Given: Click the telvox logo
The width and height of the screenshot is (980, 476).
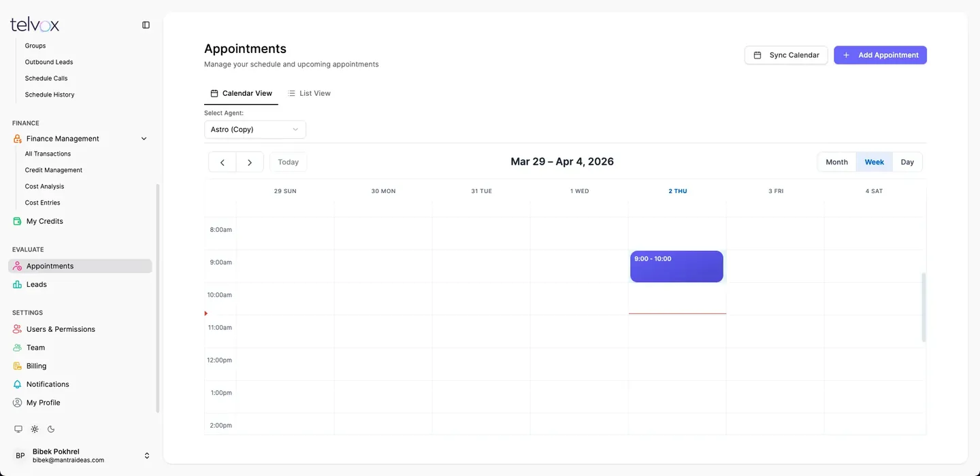Looking at the screenshot, I should click(x=35, y=25).
